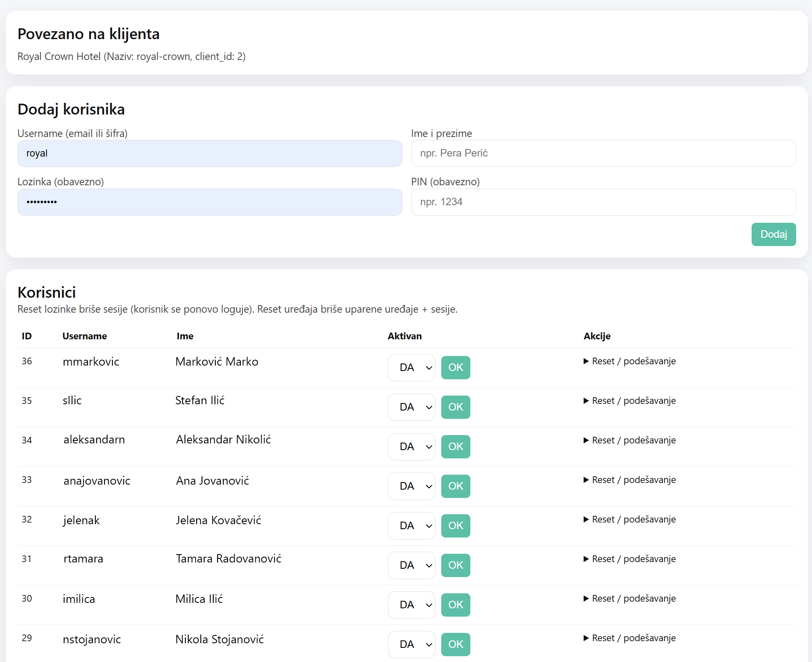
Task: Click the Dodaj button
Action: [773, 234]
